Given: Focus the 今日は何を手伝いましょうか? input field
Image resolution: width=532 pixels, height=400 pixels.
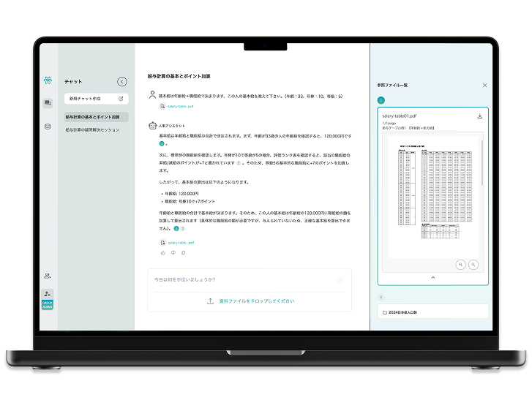Looking at the screenshot, I should 244,280.
